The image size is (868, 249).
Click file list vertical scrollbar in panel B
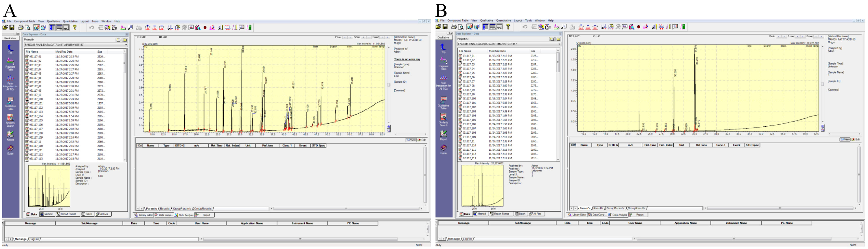tap(558, 105)
